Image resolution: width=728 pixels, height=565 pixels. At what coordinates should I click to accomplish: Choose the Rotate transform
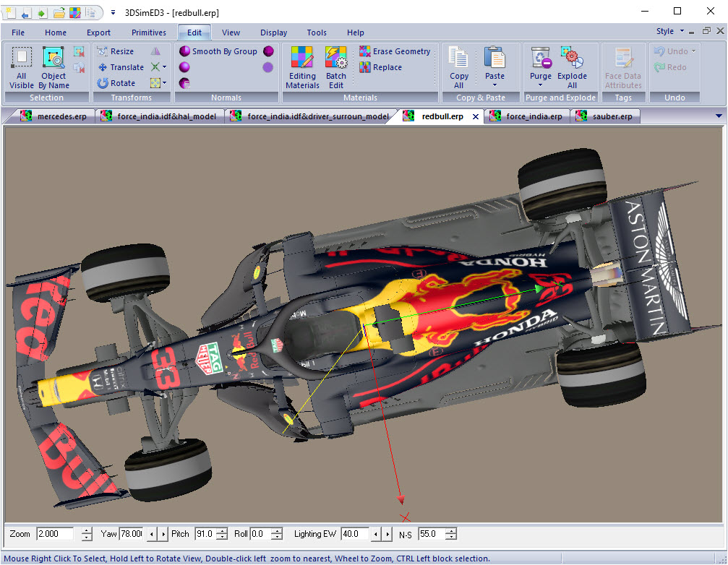click(116, 83)
